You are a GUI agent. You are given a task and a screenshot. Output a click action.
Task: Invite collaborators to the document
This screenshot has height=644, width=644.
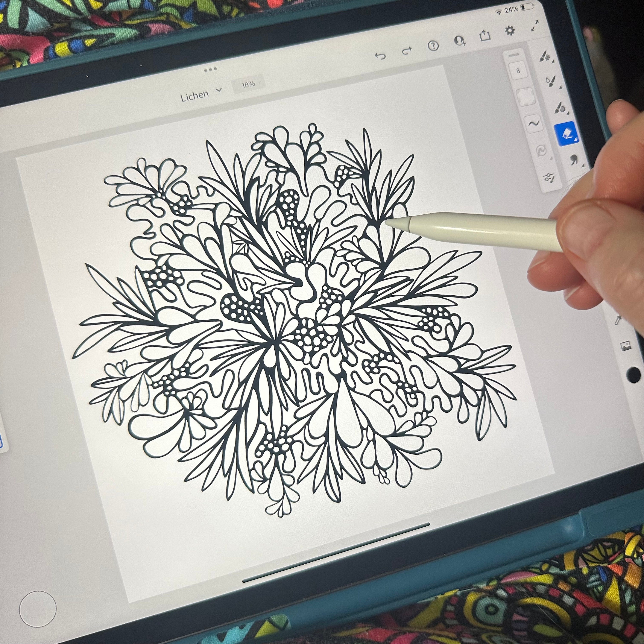coord(460,40)
